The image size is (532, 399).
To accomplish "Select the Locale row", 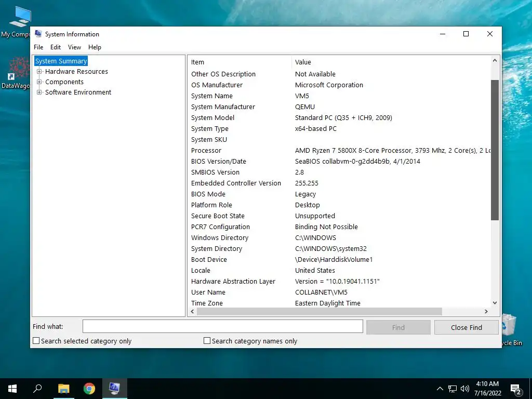I will click(339, 270).
